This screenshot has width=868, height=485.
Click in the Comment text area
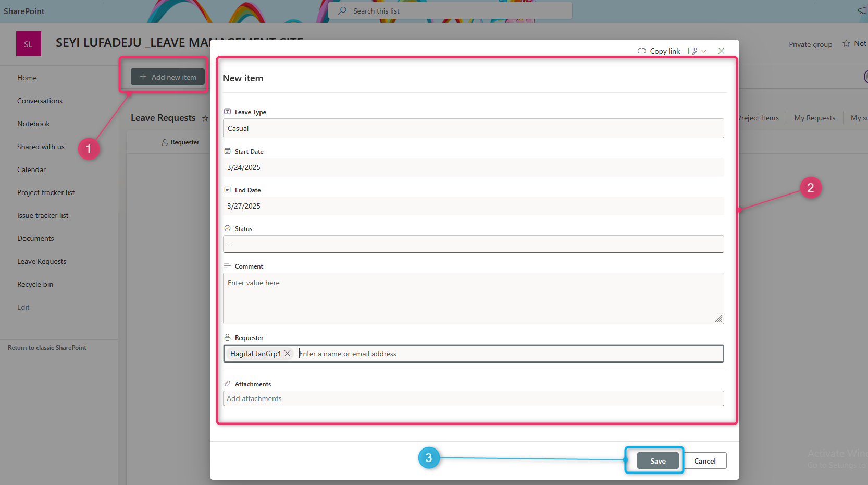click(473, 298)
